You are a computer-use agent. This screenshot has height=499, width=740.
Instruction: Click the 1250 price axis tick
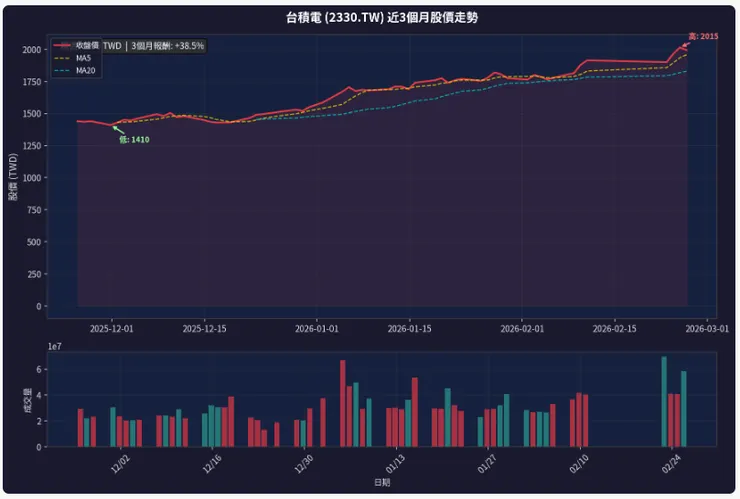pyautogui.click(x=32, y=146)
